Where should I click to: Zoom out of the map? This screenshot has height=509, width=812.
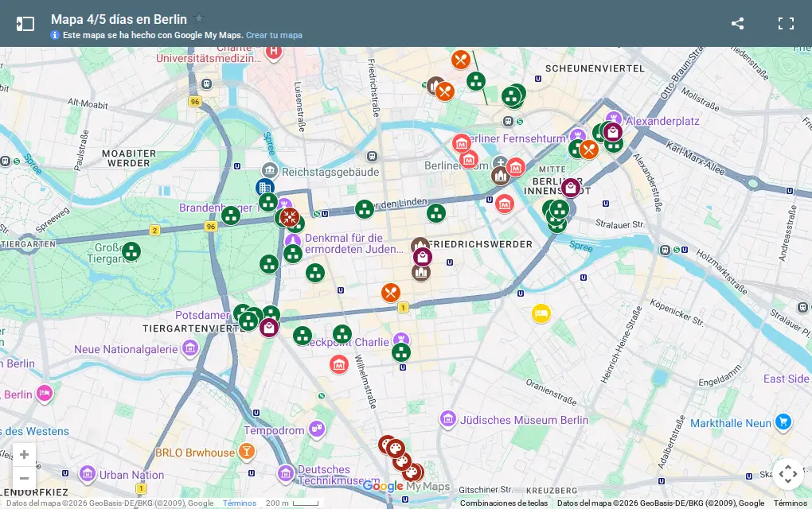pyautogui.click(x=25, y=479)
